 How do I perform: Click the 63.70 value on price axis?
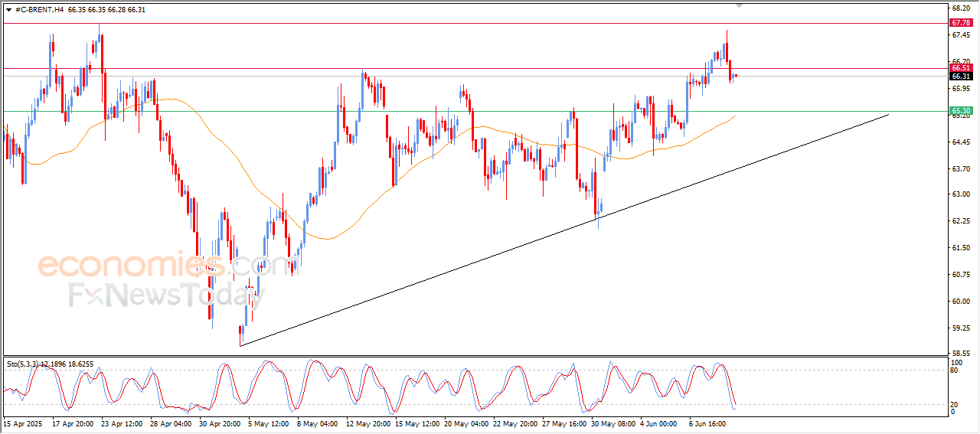click(x=961, y=168)
